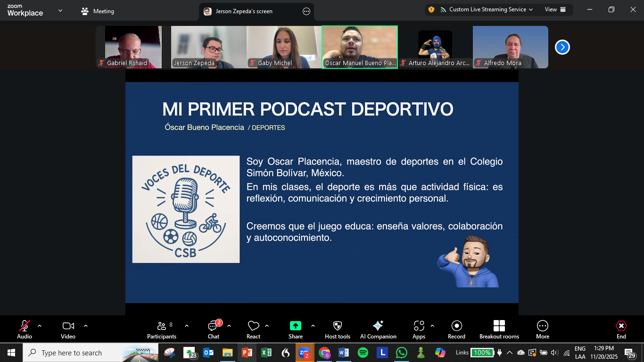Unmute microphone with Audio button

point(25,329)
